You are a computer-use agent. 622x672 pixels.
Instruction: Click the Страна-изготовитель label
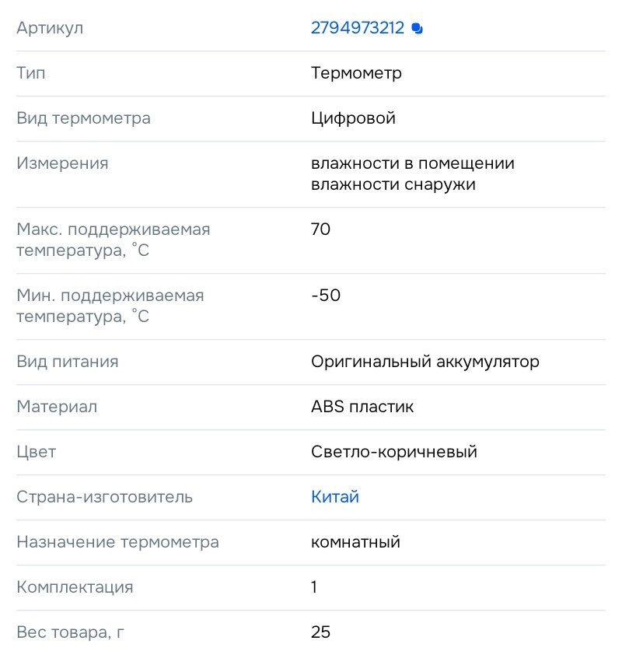click(104, 497)
